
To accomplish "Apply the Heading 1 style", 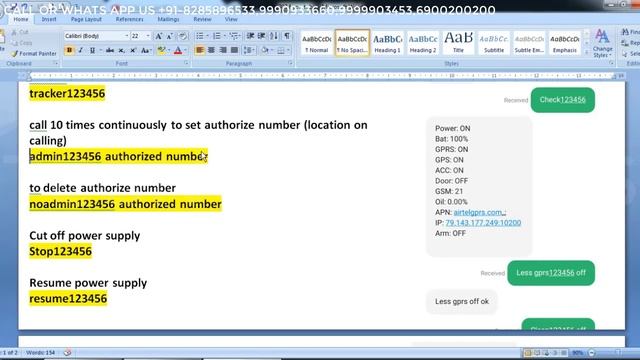I will pos(387,42).
